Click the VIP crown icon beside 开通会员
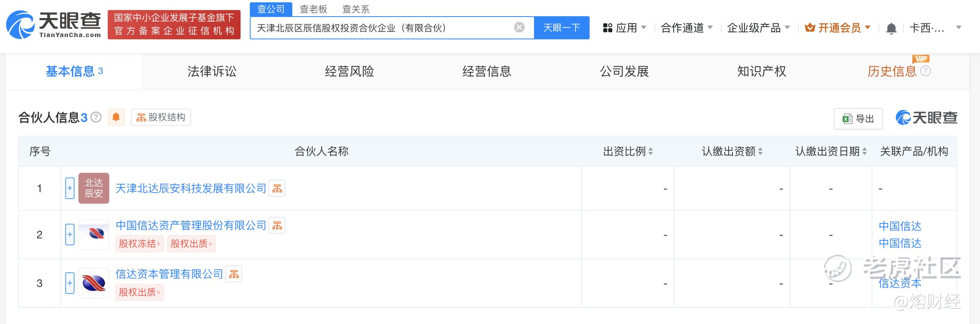This screenshot has width=980, height=324. tap(810, 28)
